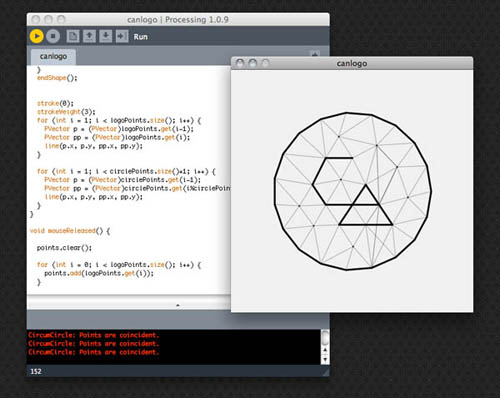Click the console scrollbar up arrow

click(325, 350)
